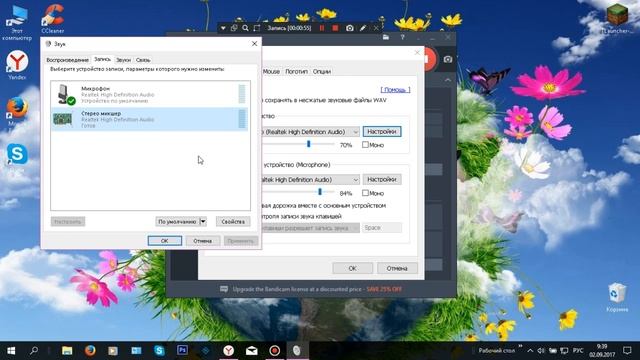Enable Моно checkbox beside 84% volume
This screenshot has height=360, width=640.
(365, 193)
